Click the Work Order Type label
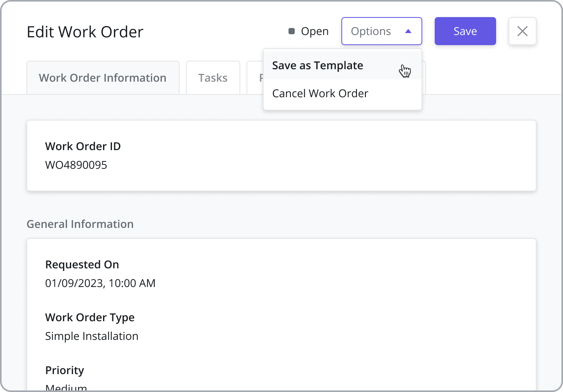This screenshot has width=563, height=392. [90, 317]
